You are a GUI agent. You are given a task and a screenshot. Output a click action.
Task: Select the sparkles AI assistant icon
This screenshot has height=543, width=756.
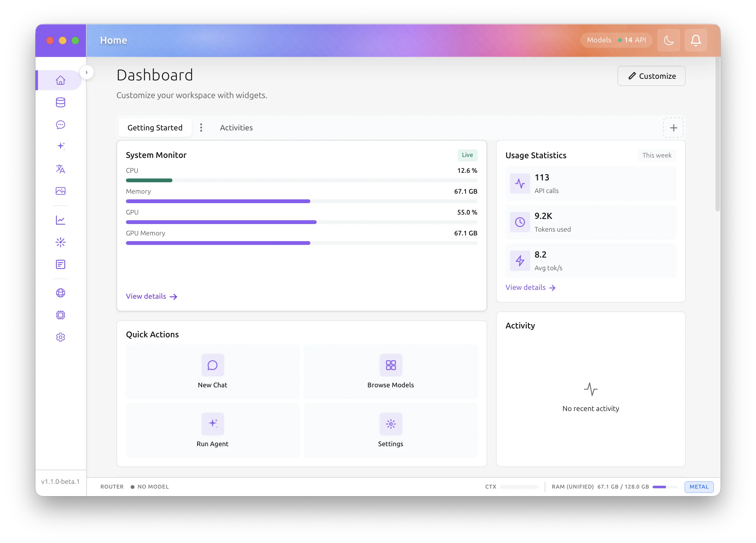(60, 146)
